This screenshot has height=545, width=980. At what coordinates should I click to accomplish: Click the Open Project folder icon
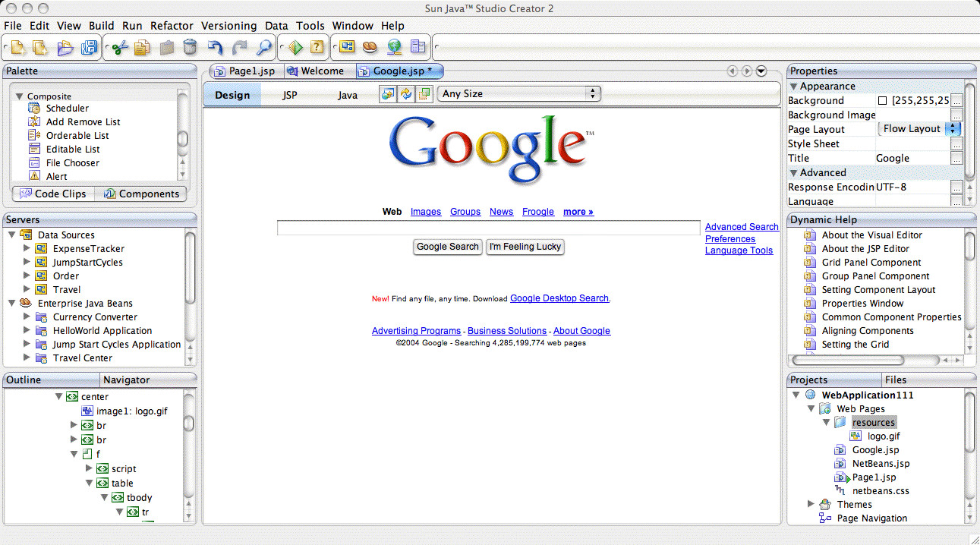pyautogui.click(x=66, y=48)
